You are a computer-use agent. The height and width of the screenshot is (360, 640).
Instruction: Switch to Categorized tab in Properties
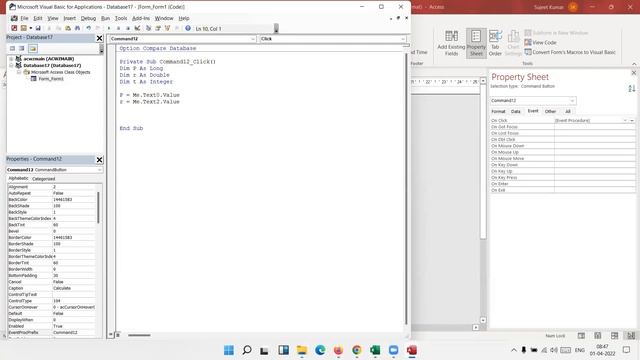pyautogui.click(x=43, y=179)
